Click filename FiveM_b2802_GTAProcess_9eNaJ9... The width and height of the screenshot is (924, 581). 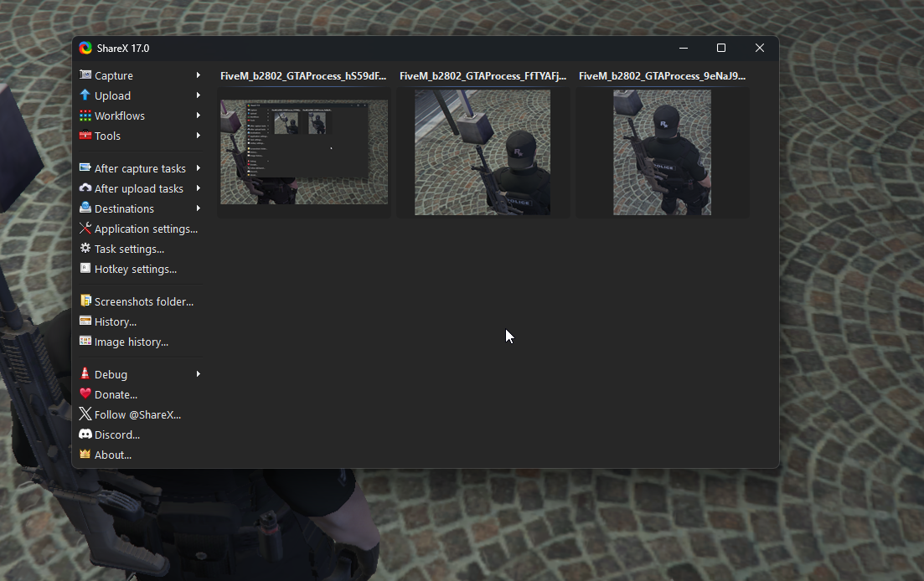tap(663, 76)
